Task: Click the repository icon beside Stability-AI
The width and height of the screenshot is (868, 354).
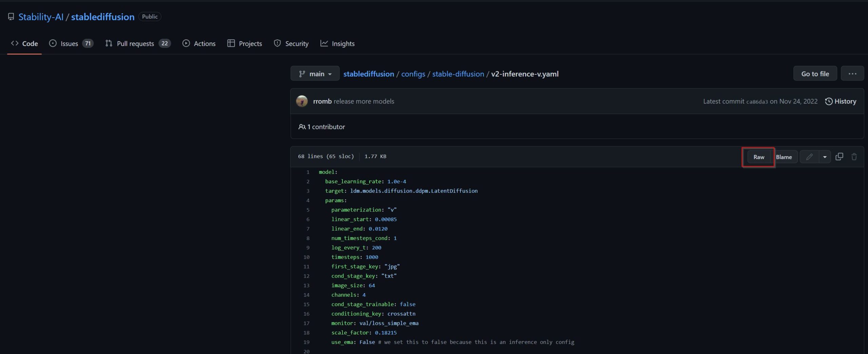Action: (11, 17)
